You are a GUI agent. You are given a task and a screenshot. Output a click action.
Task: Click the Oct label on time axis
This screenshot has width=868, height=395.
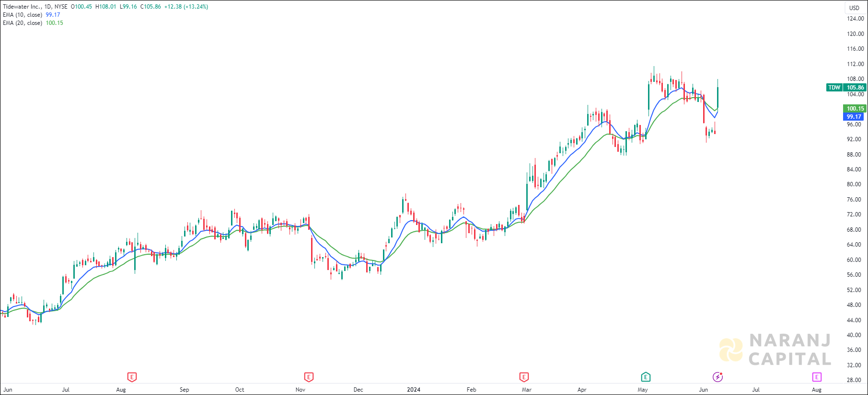point(240,390)
